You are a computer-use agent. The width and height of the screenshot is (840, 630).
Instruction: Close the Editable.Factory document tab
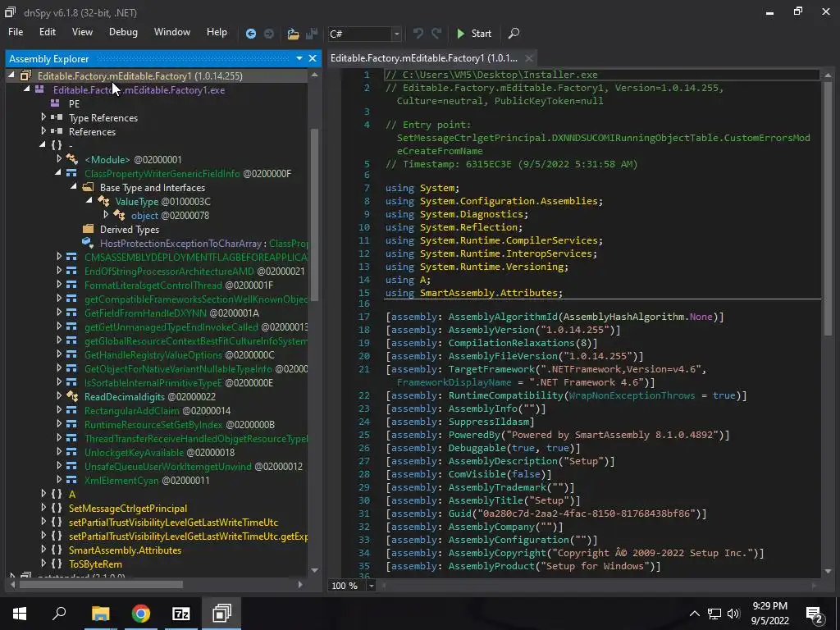click(x=529, y=58)
